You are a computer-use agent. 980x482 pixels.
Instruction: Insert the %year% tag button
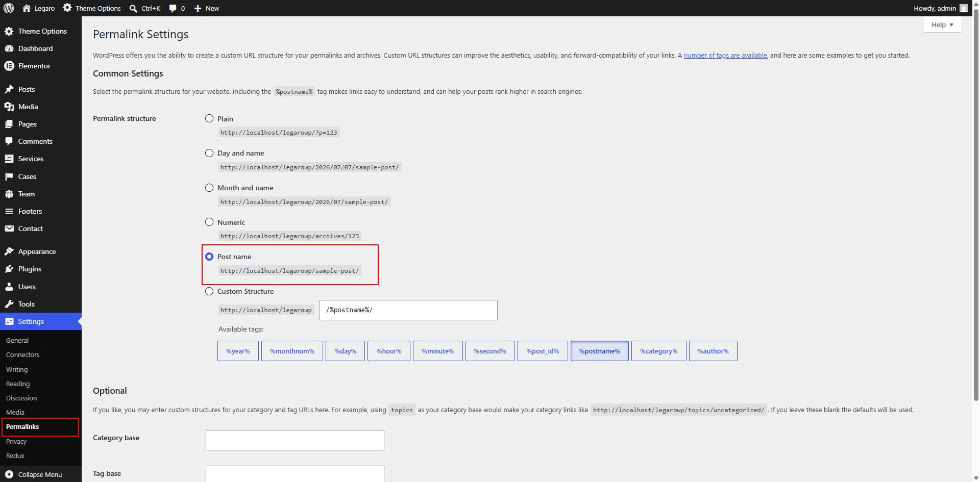[238, 351]
